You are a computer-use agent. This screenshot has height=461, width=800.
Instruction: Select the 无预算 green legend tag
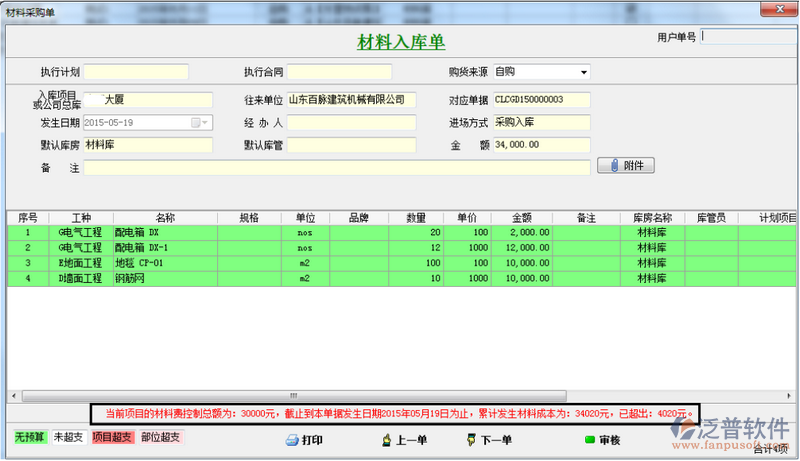tap(31, 437)
